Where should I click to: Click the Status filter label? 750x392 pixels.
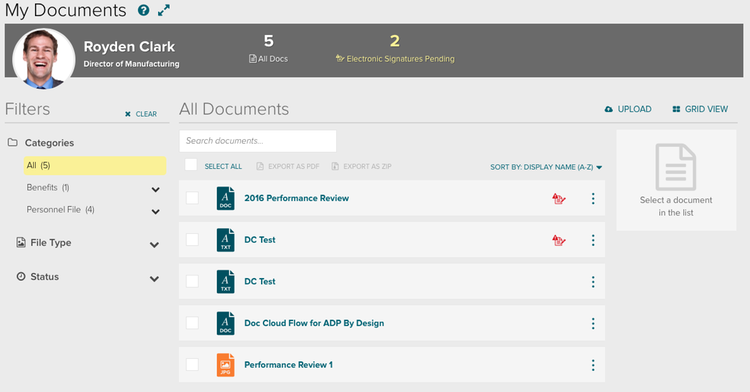[x=44, y=277]
